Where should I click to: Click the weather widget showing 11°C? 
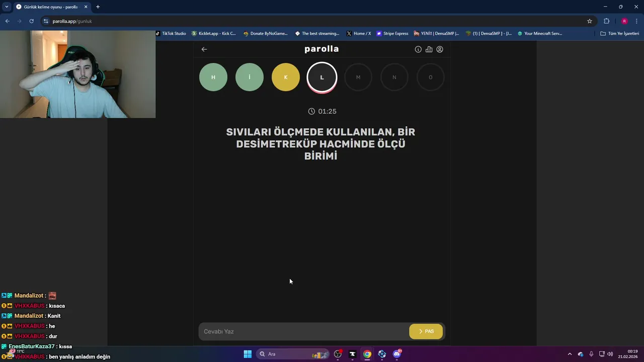[x=14, y=352]
